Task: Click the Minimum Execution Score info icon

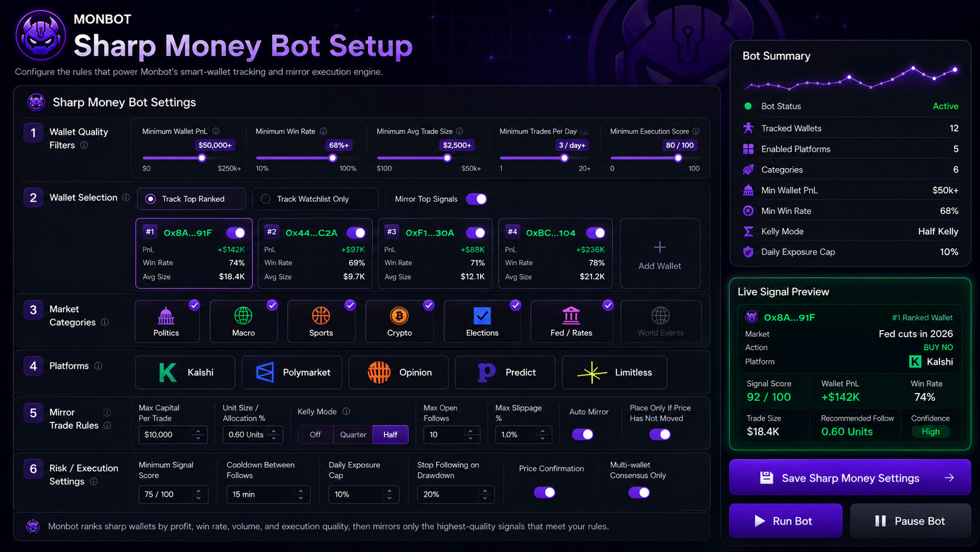Action: (x=696, y=131)
